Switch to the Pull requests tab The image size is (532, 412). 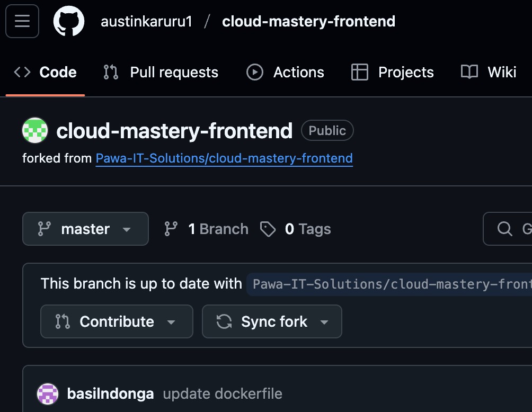[173, 72]
